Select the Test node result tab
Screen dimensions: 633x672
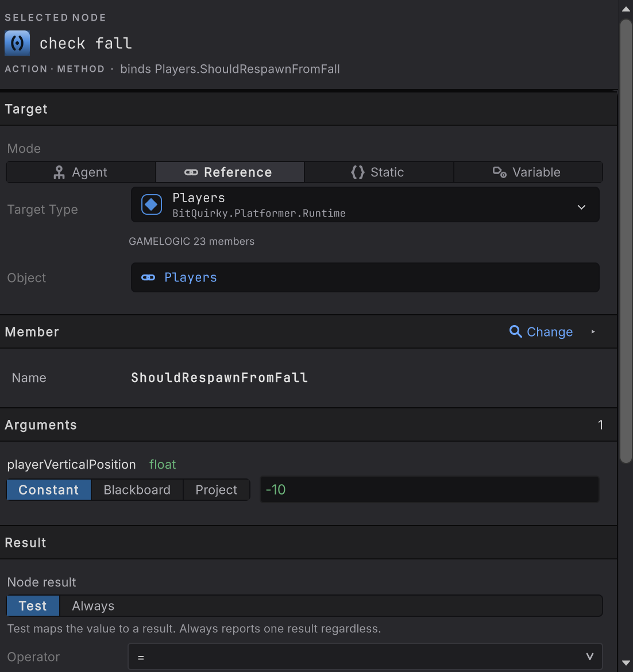click(33, 605)
